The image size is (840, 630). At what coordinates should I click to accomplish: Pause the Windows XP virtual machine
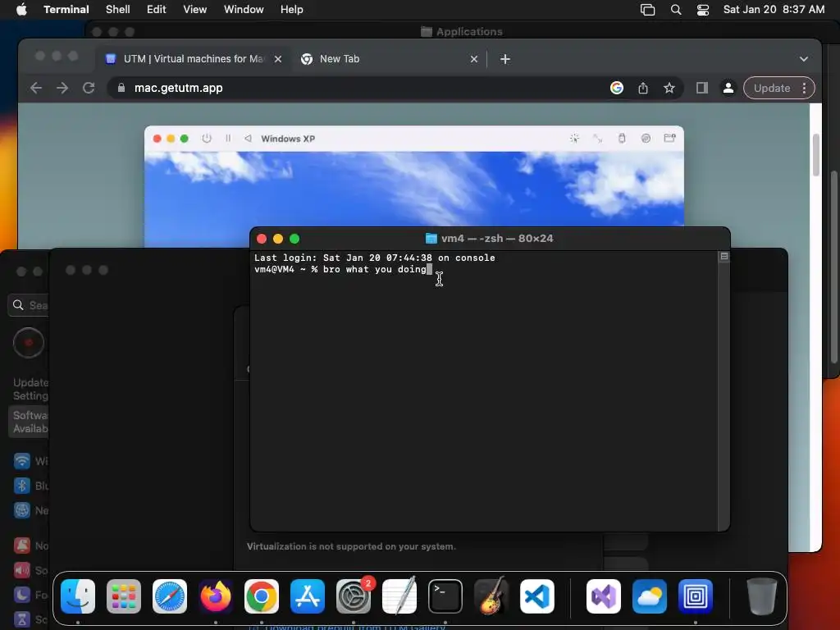(x=228, y=138)
